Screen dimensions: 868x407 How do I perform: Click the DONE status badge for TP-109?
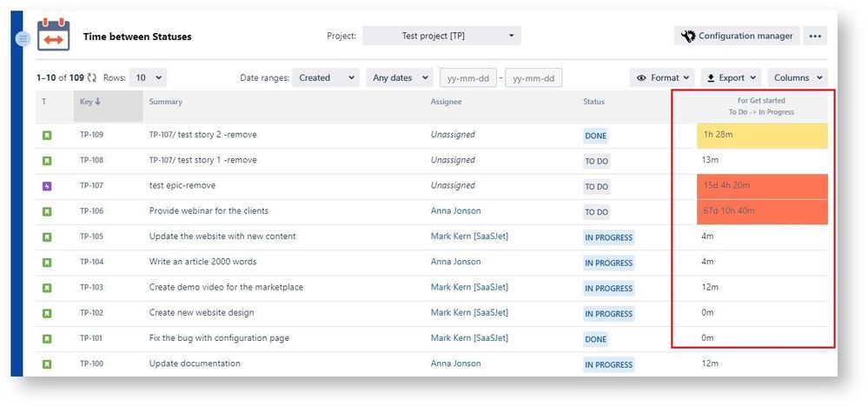click(596, 136)
